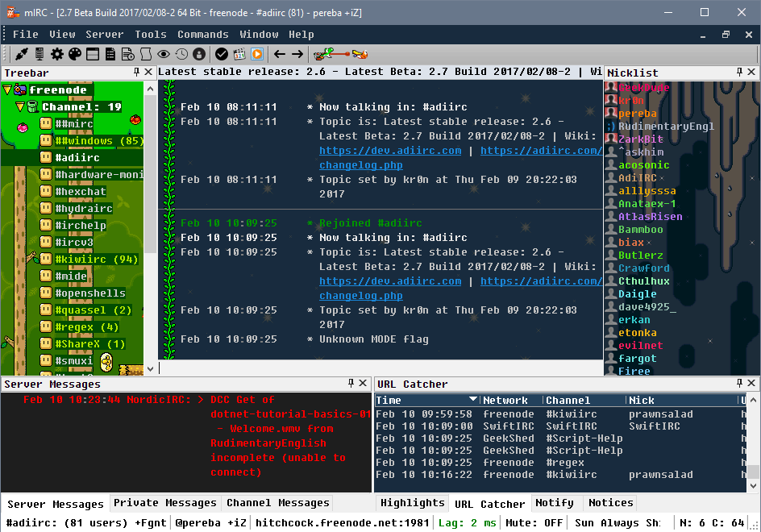
Task: Collapse the freenode network tree node
Action: [x=6, y=89]
